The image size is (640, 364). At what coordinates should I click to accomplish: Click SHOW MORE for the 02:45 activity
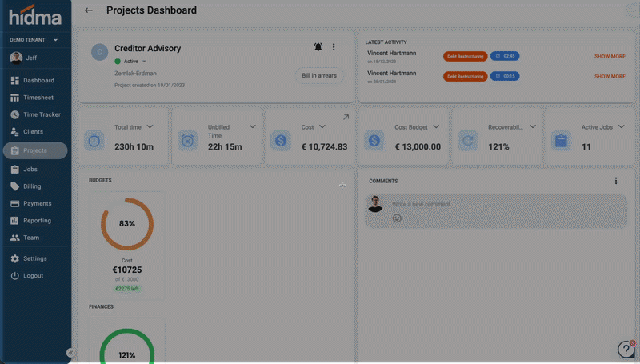610,56
